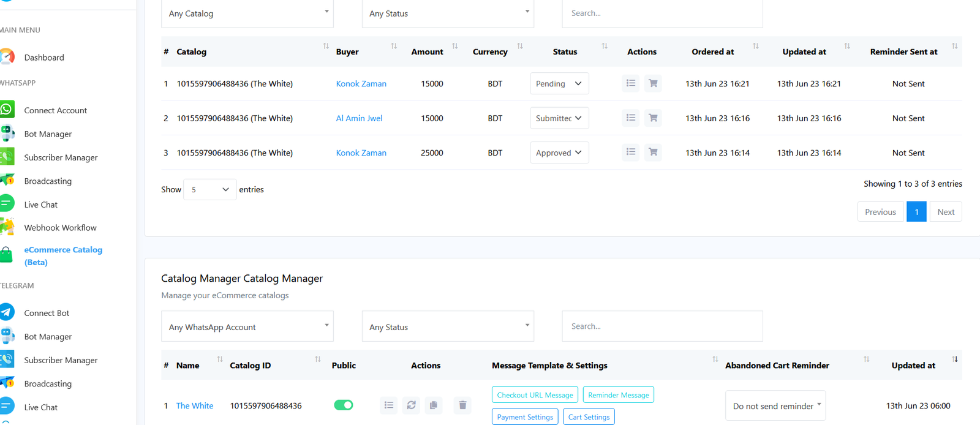Screen dimensions: 980x425
Task: Open Telegram Connect Bot in the sidebar
Action: tap(47, 313)
